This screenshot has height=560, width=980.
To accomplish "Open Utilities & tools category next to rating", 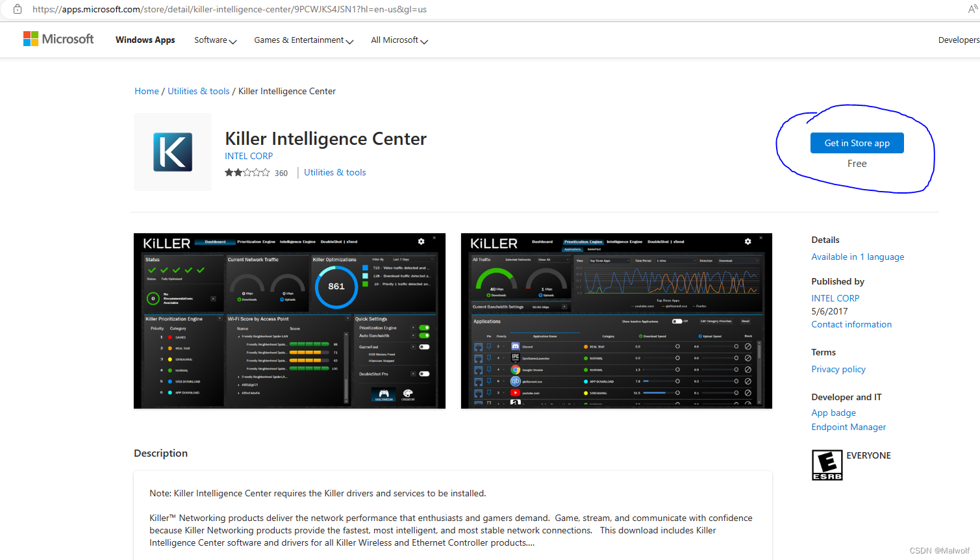I will (x=335, y=173).
